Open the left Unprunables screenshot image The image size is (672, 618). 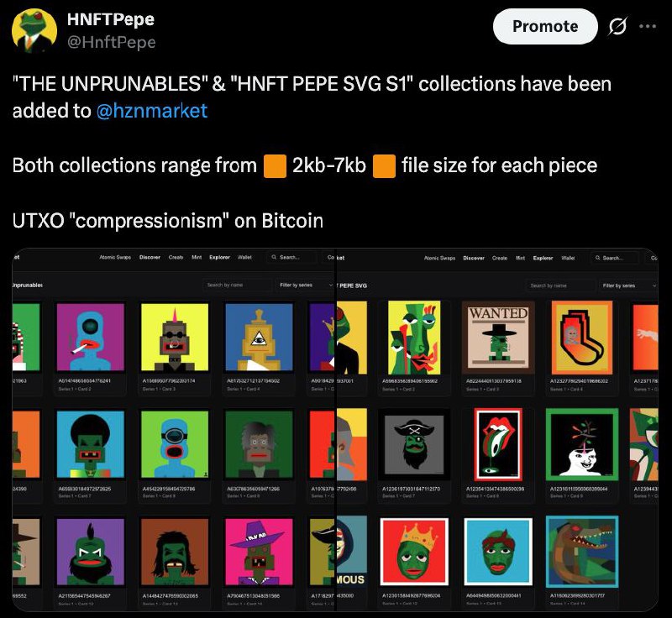coord(173,430)
